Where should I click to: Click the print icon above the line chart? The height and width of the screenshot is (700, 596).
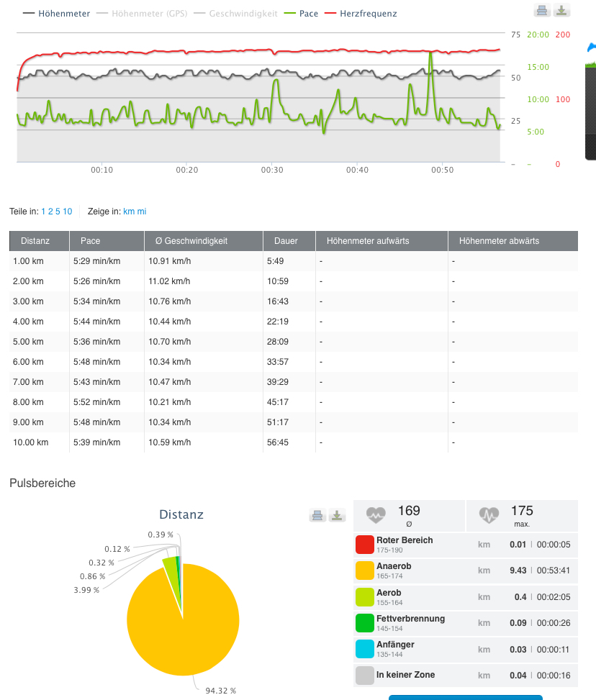[x=542, y=10]
